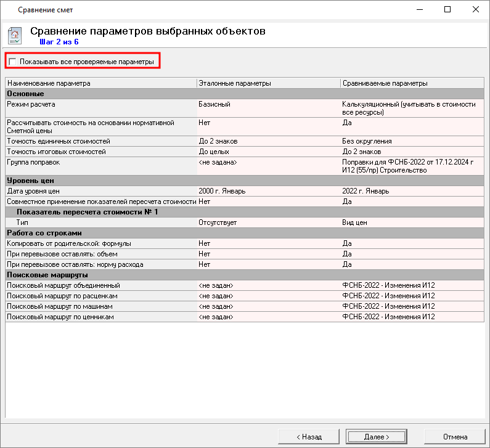The width and height of the screenshot is (490, 448).
Task: Select the 'Дата уровня цен' row
Action: (33, 191)
